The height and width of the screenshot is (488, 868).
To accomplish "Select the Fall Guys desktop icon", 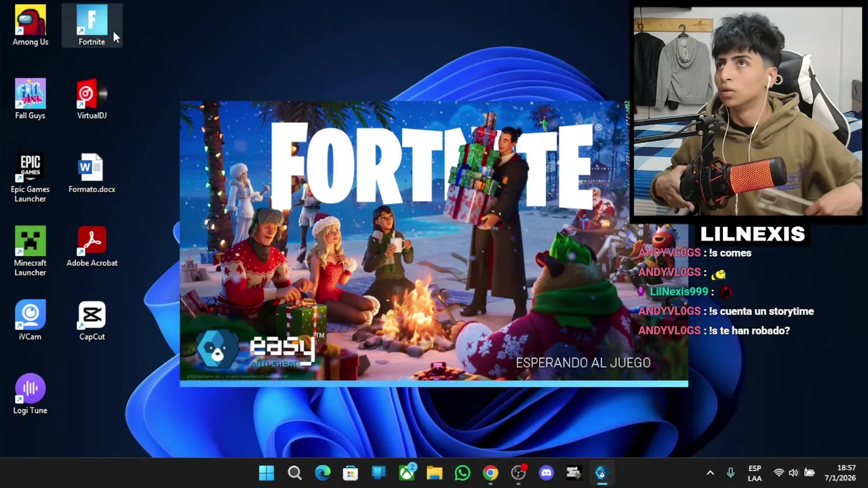I will click(31, 99).
